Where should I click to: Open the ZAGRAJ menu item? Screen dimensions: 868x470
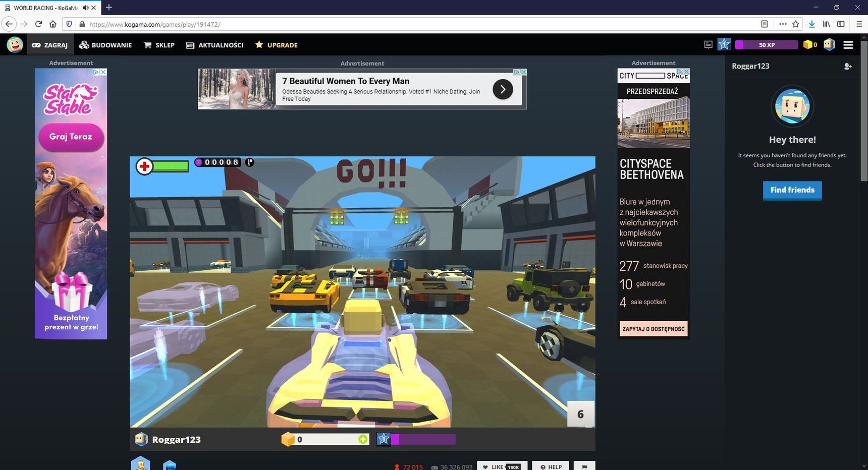click(50, 45)
